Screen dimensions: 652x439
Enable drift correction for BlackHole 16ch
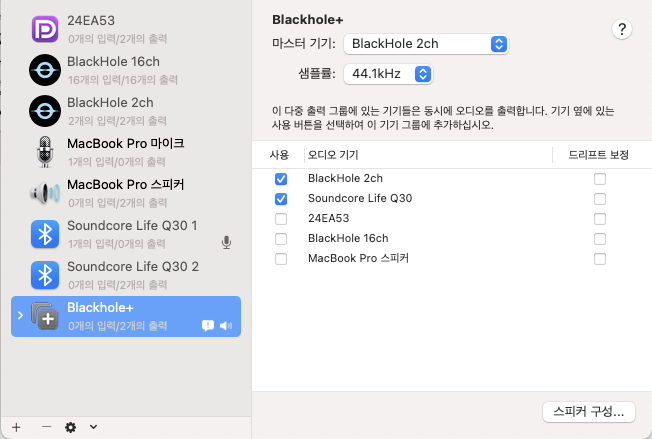click(600, 239)
